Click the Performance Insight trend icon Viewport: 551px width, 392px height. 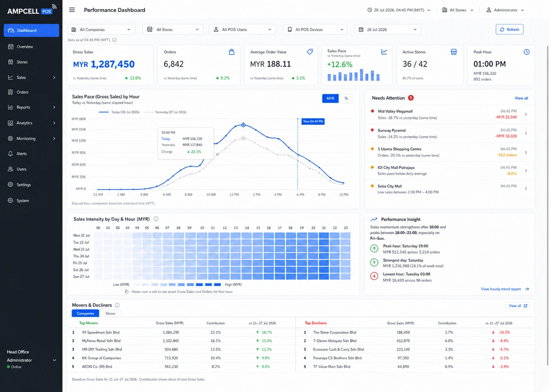pyautogui.click(x=374, y=219)
